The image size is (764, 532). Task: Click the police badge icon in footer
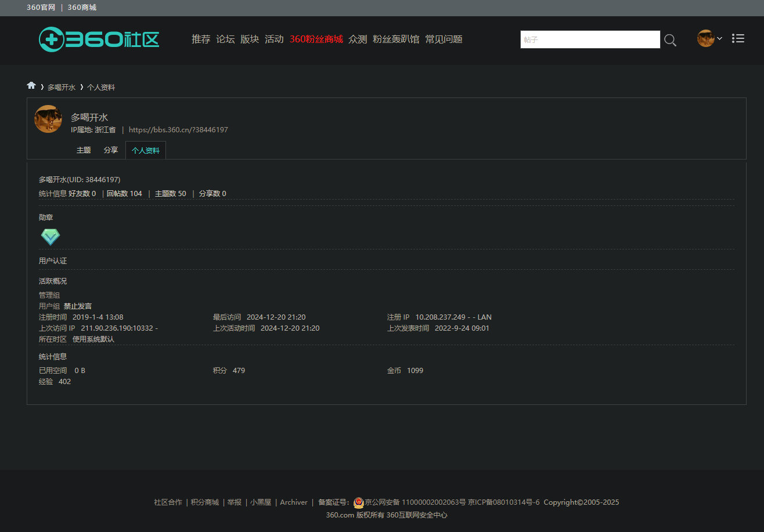coord(358,502)
